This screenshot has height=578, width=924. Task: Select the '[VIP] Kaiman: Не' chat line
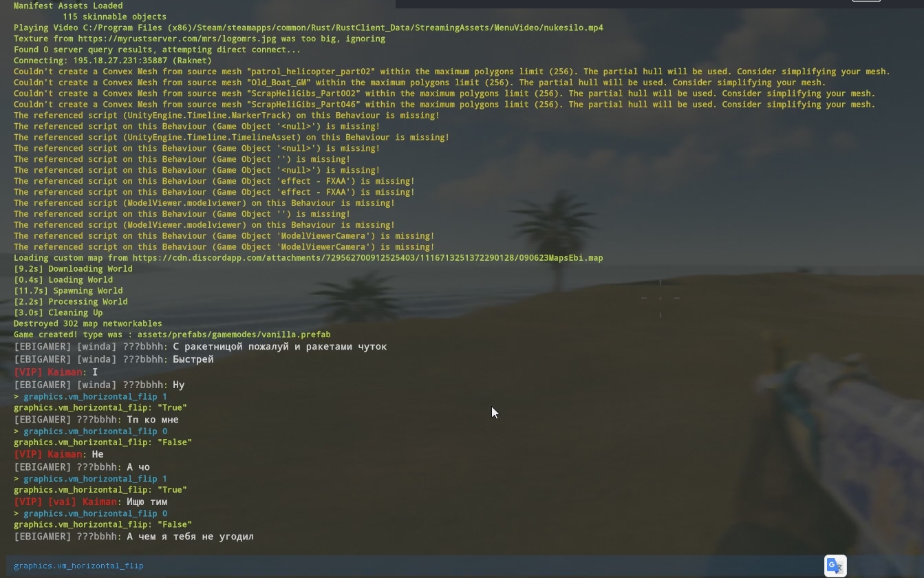pos(58,454)
